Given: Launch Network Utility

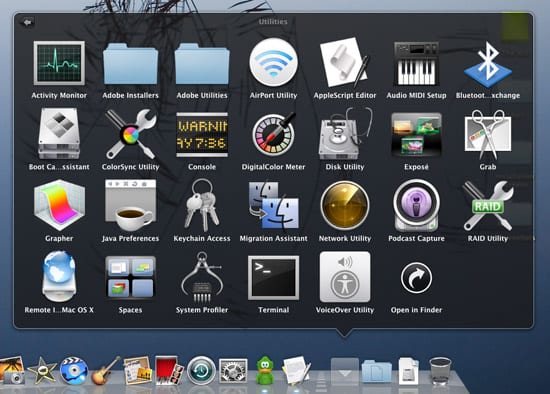Looking at the screenshot, I should tap(344, 206).
